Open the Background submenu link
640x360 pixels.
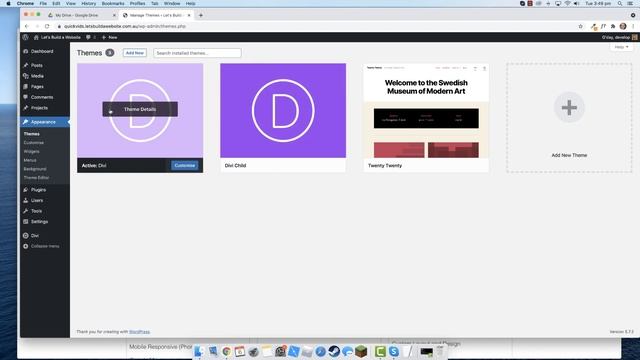coord(35,169)
